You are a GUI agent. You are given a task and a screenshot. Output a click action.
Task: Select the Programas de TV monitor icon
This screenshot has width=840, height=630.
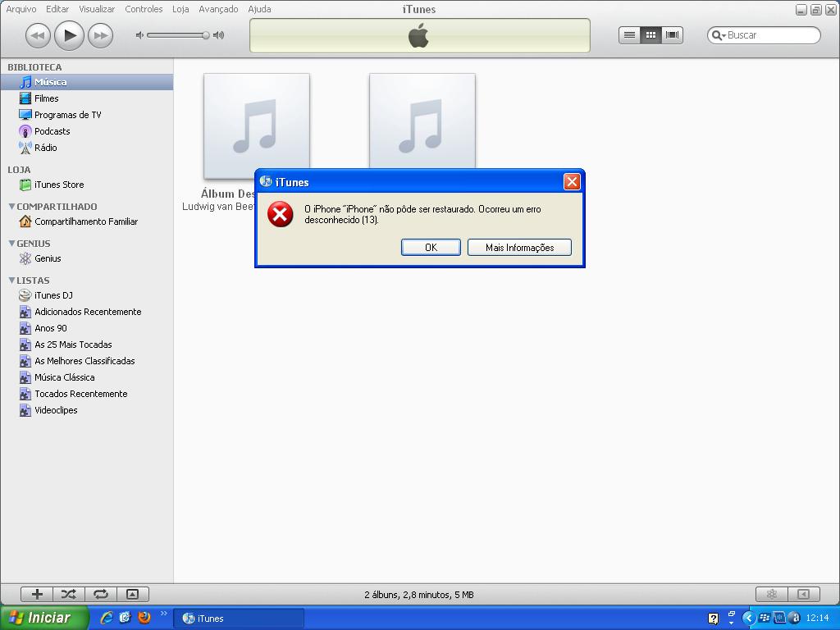click(25, 115)
